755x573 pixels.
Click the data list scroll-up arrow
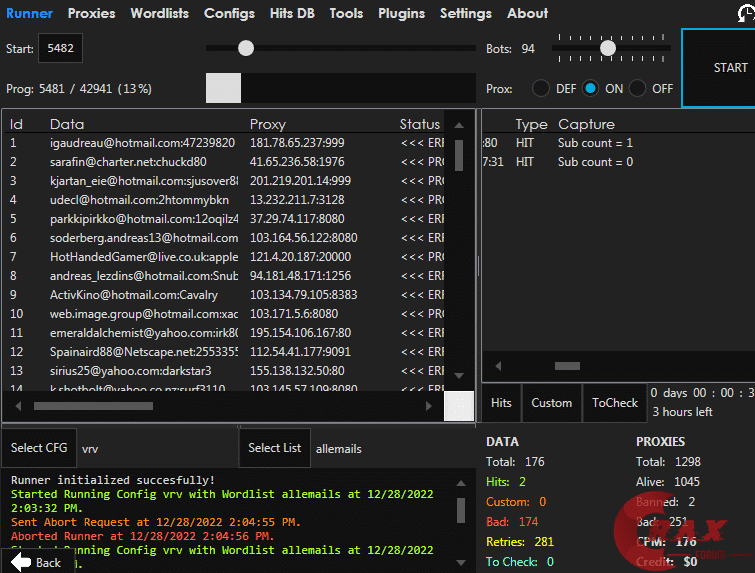point(459,126)
